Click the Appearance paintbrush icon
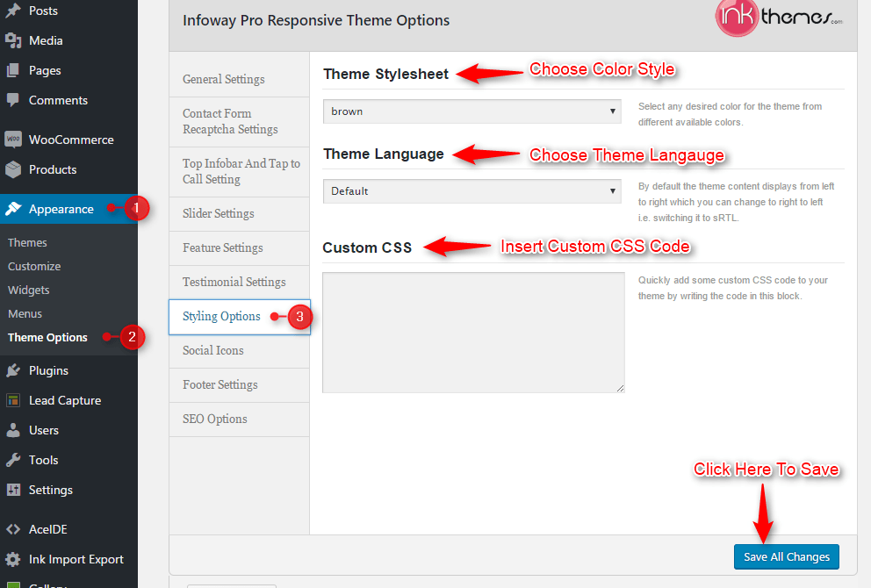Screen dimensions: 871x588 [x=13, y=209]
